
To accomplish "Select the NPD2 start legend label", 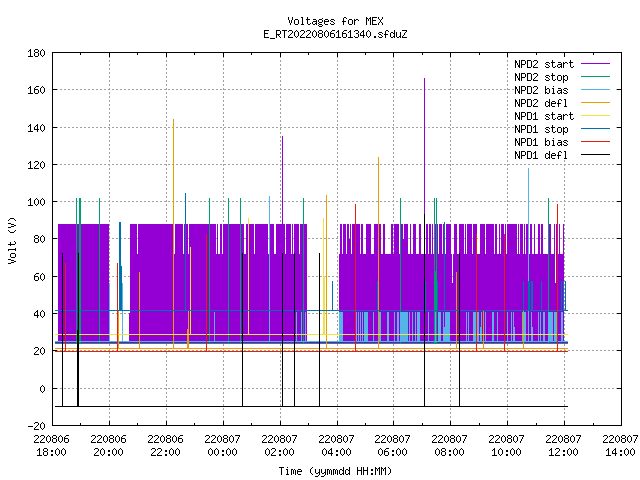I will tap(544, 64).
